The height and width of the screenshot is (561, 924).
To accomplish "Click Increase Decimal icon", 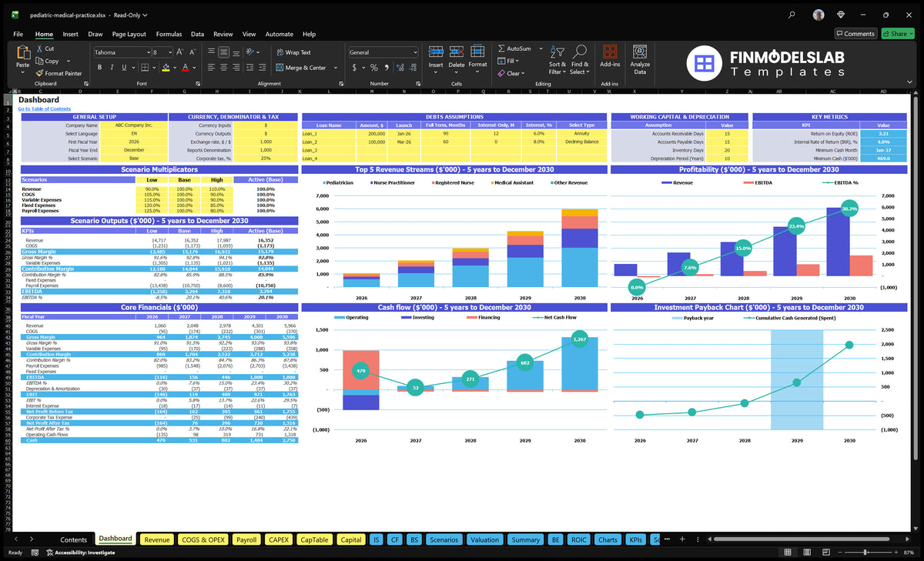I will pyautogui.click(x=400, y=67).
